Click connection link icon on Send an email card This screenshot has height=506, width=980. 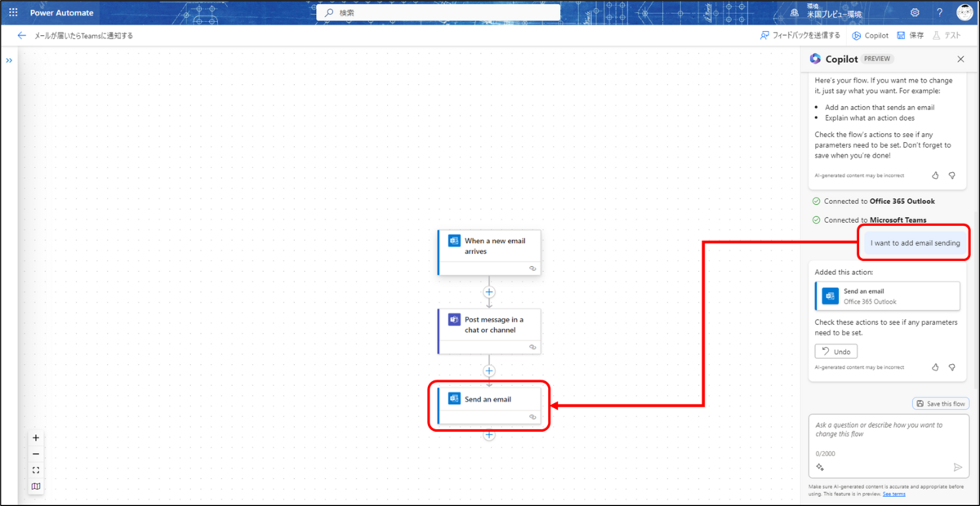pyautogui.click(x=532, y=417)
